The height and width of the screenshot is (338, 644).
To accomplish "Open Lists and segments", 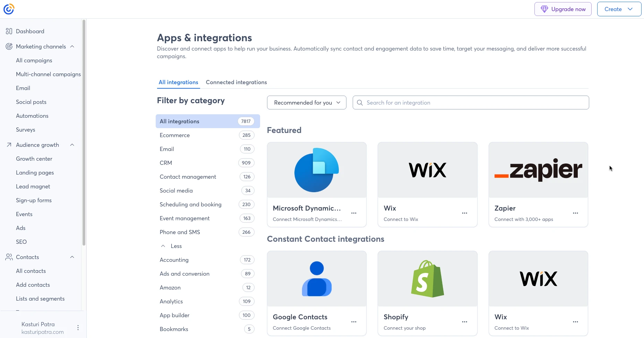I will (x=40, y=299).
